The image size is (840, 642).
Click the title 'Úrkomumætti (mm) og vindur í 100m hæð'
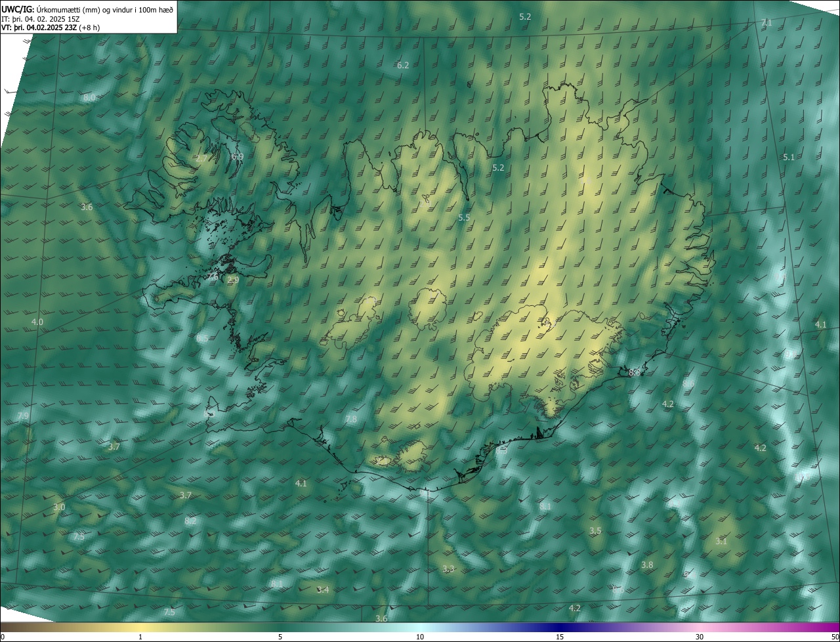pos(104,9)
